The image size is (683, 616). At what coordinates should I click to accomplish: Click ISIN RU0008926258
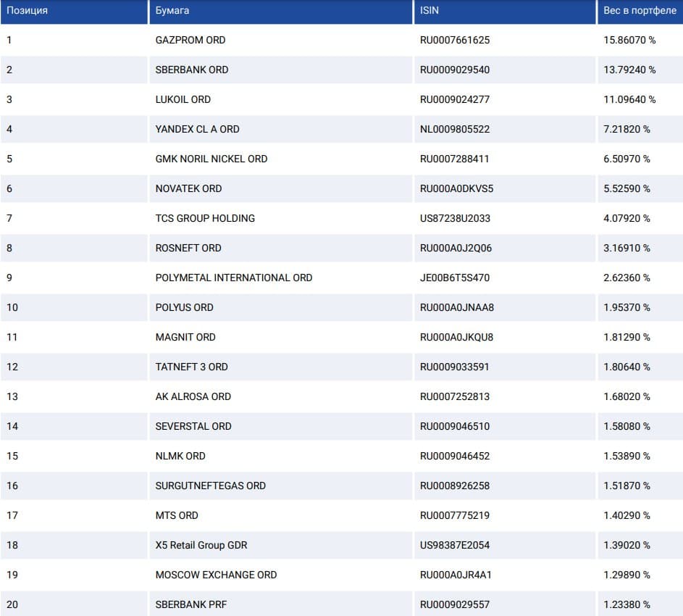point(455,486)
